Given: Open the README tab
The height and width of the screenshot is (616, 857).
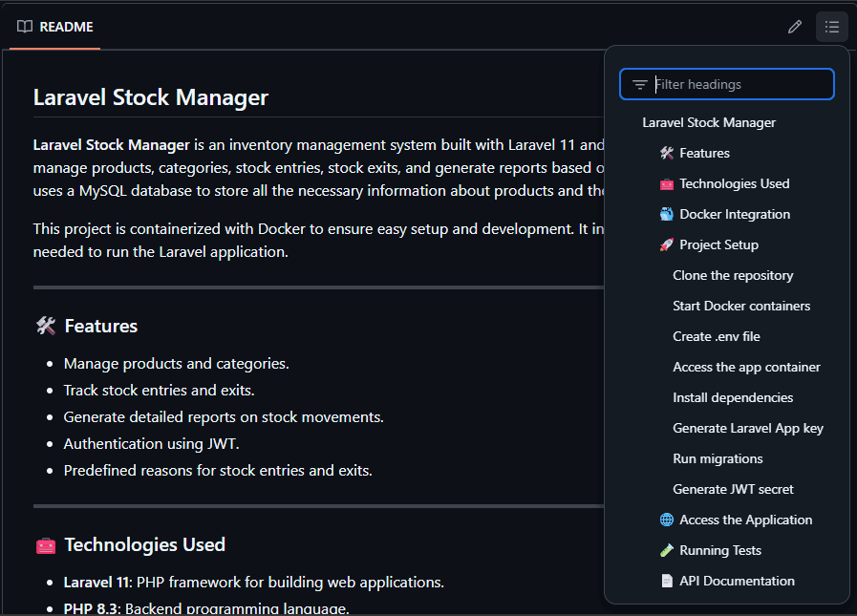Looking at the screenshot, I should [x=55, y=27].
